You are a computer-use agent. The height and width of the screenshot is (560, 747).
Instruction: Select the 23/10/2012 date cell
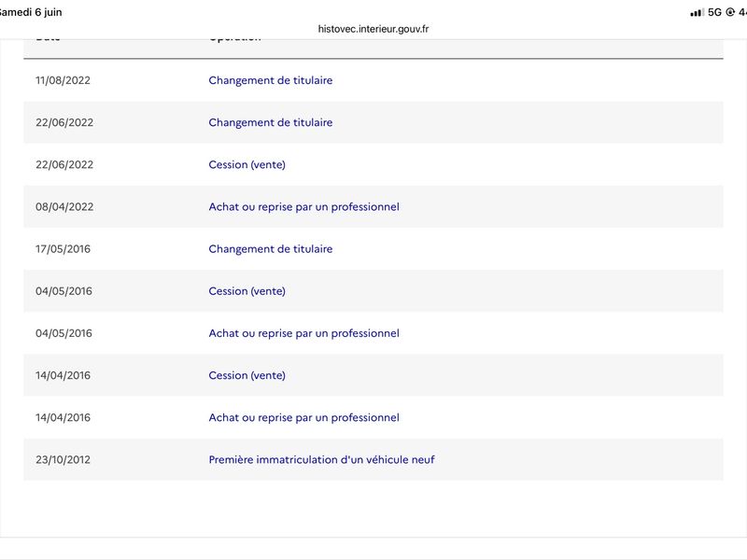tap(63, 459)
